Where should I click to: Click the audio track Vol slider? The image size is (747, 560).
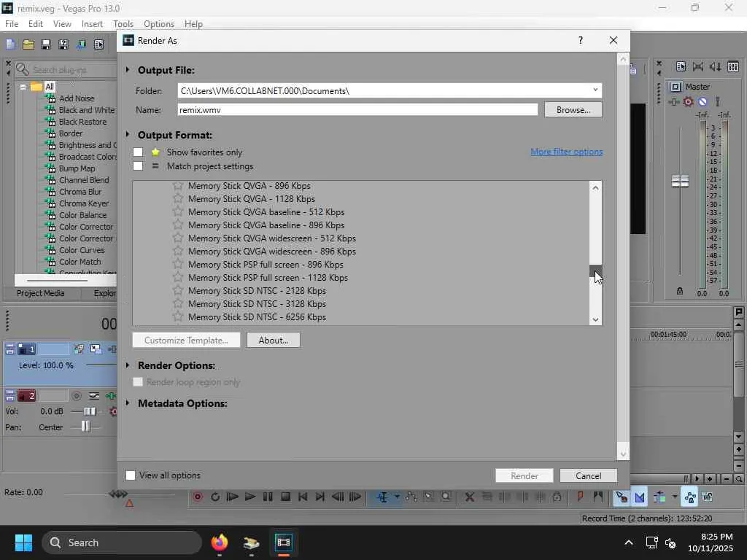90,411
